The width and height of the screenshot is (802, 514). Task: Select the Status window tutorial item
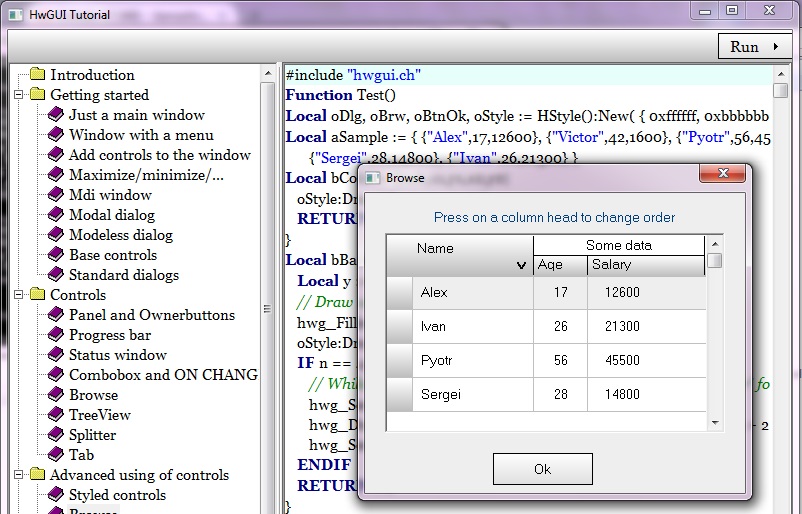pos(117,355)
